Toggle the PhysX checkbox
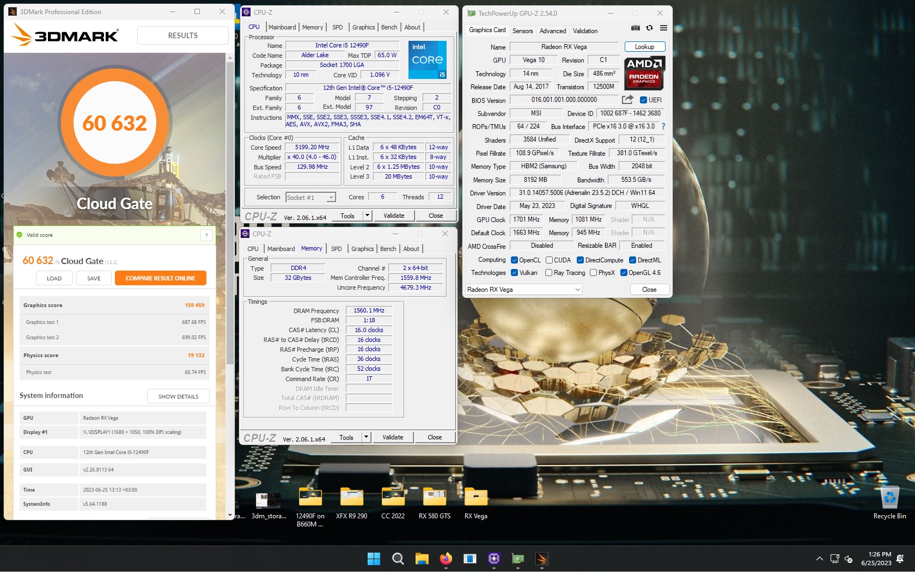Screen dimensions: 915x588 594,273
